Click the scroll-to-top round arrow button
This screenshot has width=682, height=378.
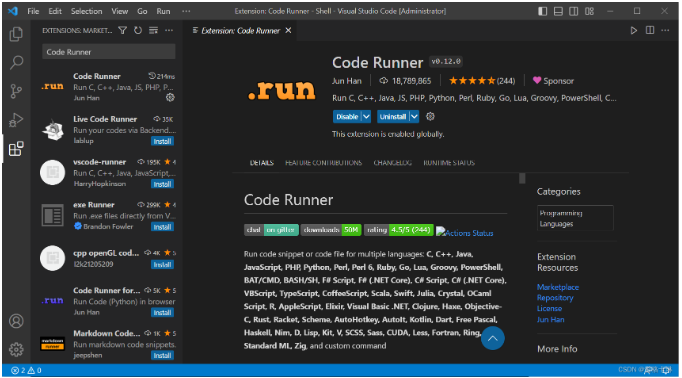tap(492, 338)
